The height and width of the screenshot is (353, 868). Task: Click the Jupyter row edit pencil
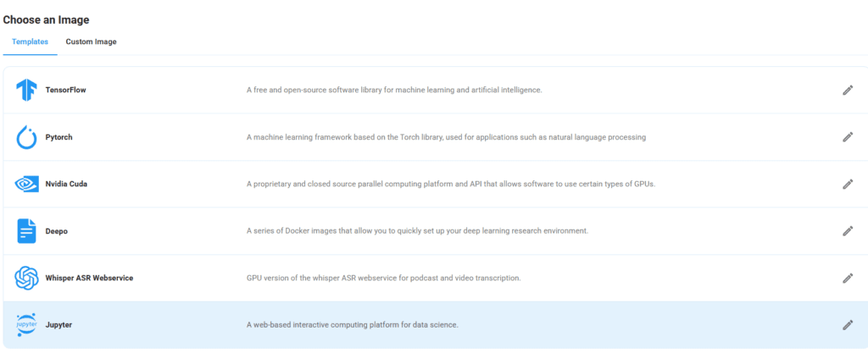coord(847,325)
